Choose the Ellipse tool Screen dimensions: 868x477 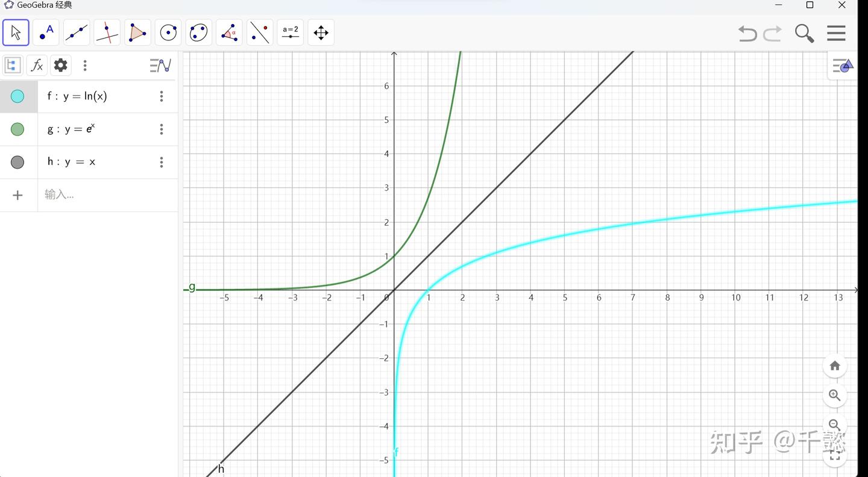click(199, 33)
